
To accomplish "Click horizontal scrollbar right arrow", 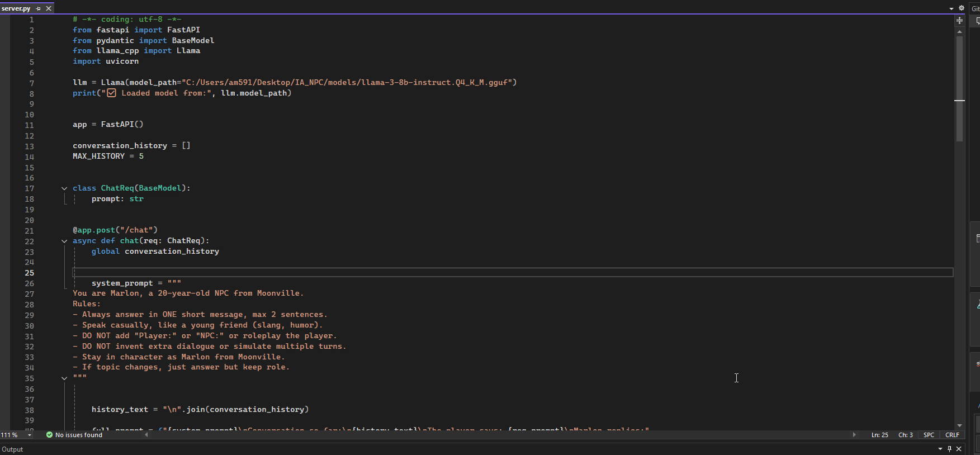I will pos(854,435).
